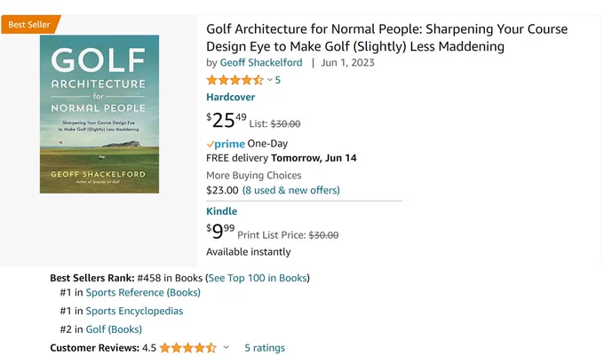Open the book title link
The width and height of the screenshot is (604, 364).
click(x=386, y=37)
